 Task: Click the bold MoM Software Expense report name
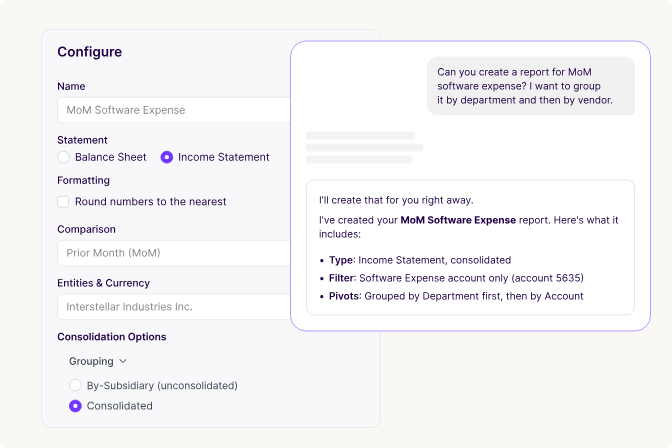[x=458, y=220]
